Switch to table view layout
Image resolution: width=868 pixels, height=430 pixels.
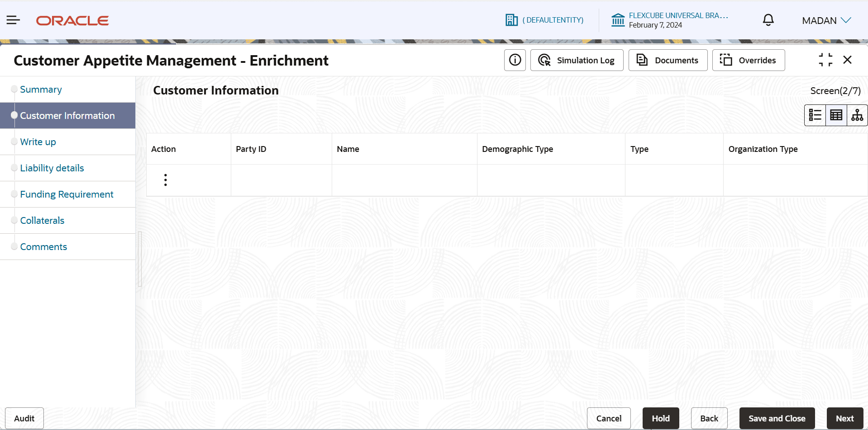[x=836, y=115]
